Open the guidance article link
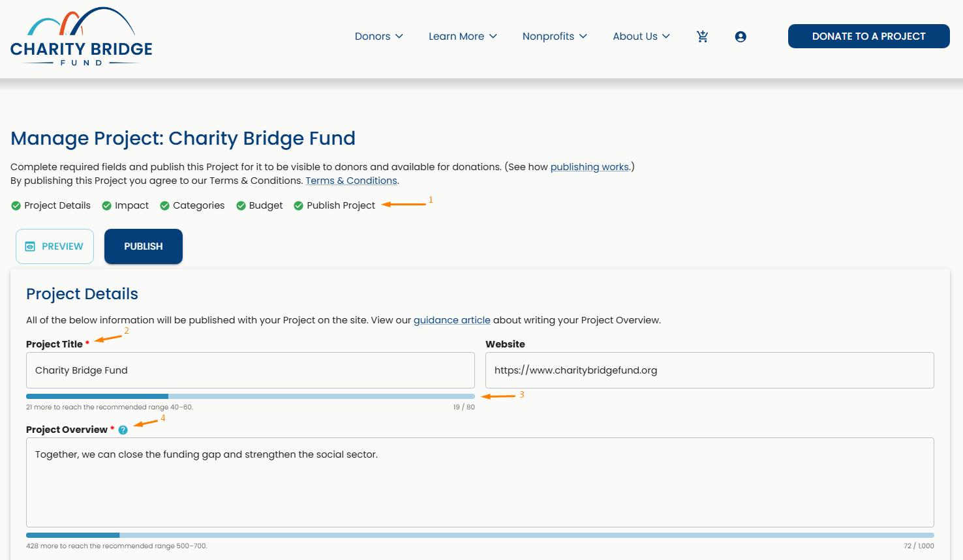This screenshot has height=560, width=963. coord(452,320)
